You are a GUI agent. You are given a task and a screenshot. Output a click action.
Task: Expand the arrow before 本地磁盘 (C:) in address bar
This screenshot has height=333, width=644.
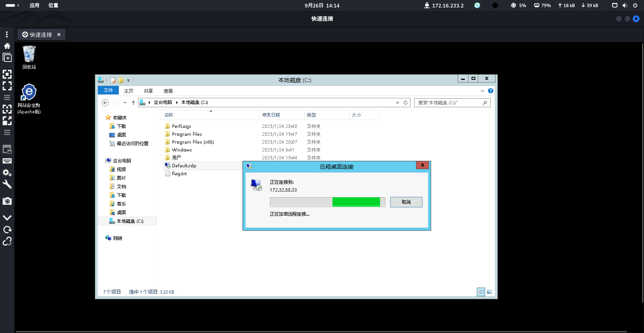tap(177, 102)
